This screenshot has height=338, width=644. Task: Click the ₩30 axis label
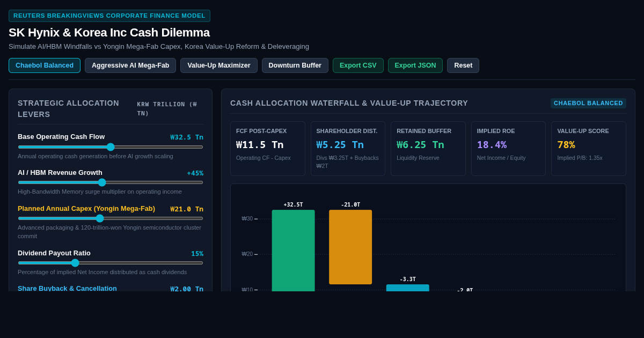[x=247, y=219]
